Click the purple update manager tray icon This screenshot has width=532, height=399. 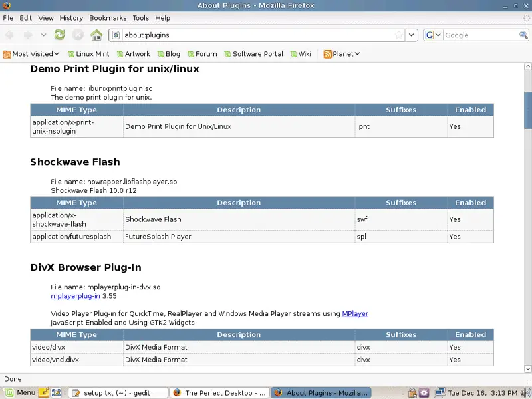coord(424,393)
